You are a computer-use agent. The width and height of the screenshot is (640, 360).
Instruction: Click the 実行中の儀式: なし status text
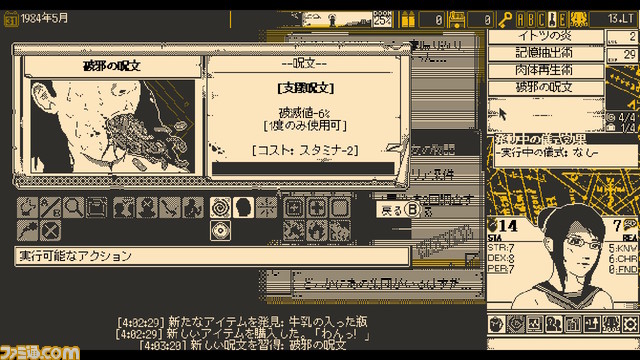[x=548, y=153]
